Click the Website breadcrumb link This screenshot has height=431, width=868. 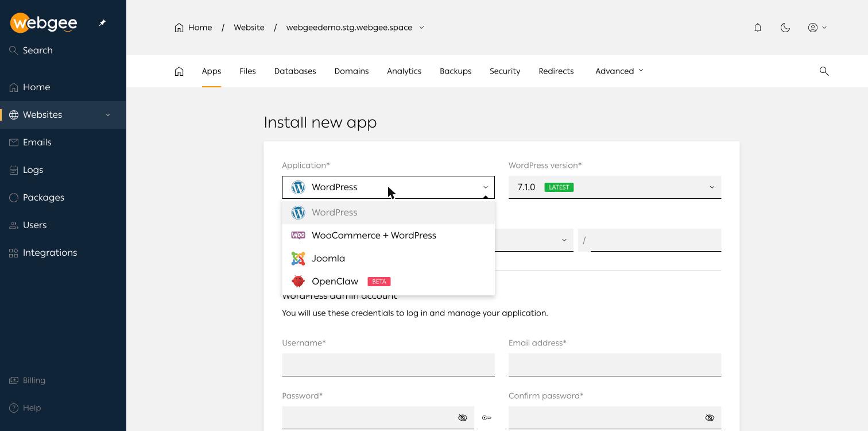[x=249, y=28]
